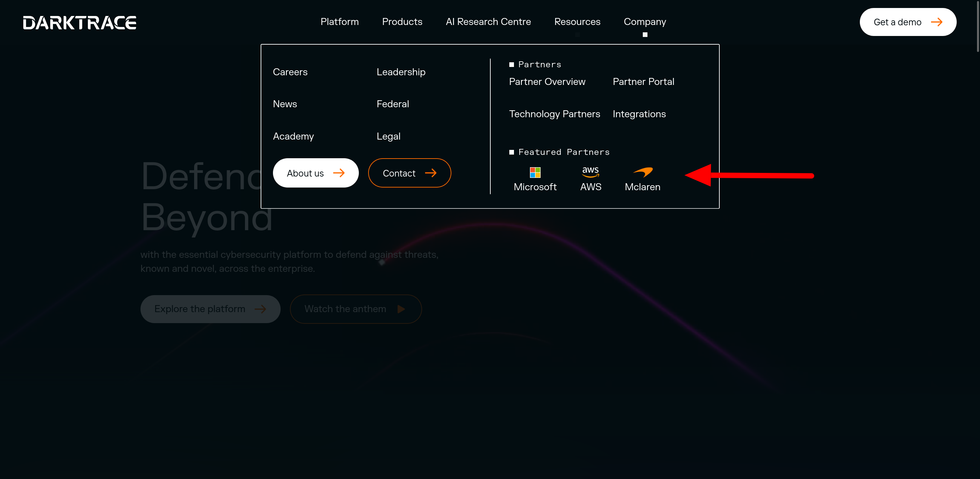Open the Leadership link
The height and width of the screenshot is (479, 980).
coord(401,72)
